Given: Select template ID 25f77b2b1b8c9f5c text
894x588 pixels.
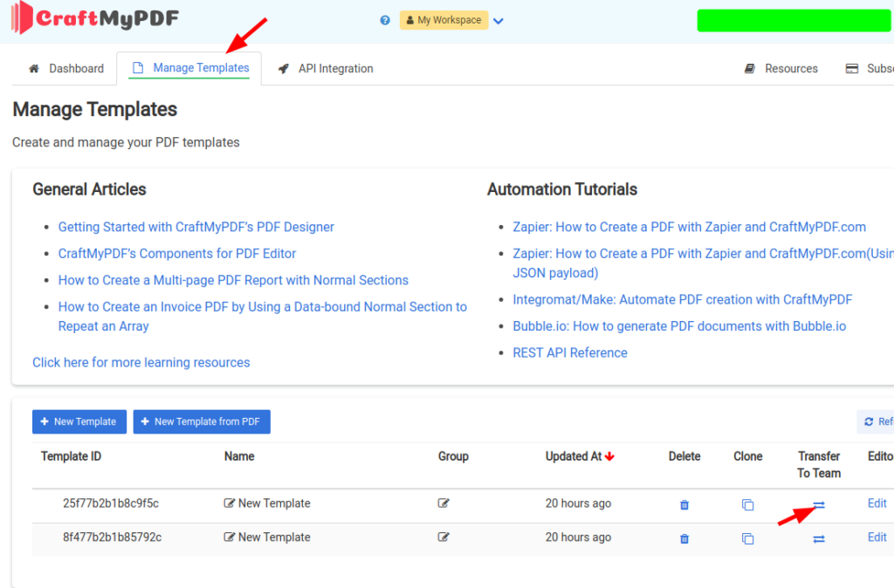Looking at the screenshot, I should click(x=111, y=503).
